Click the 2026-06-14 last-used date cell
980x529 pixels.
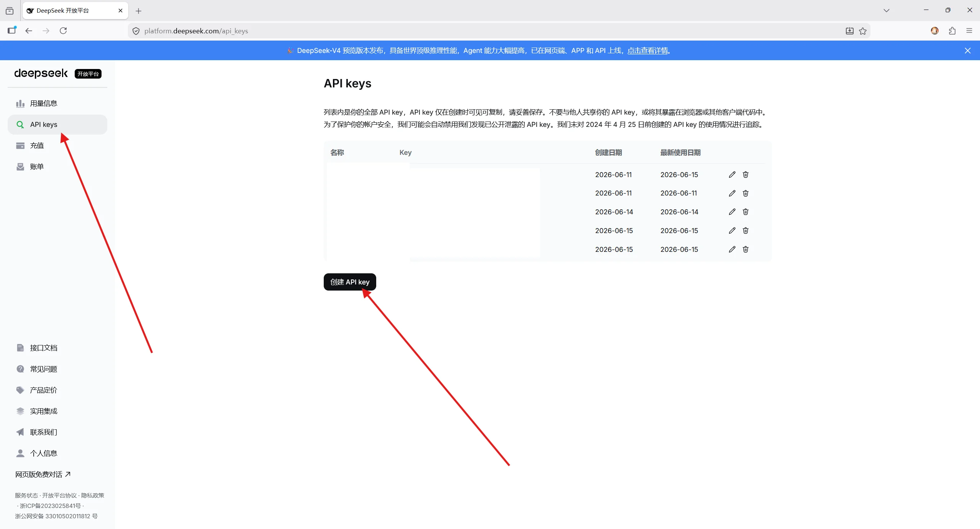tap(679, 212)
